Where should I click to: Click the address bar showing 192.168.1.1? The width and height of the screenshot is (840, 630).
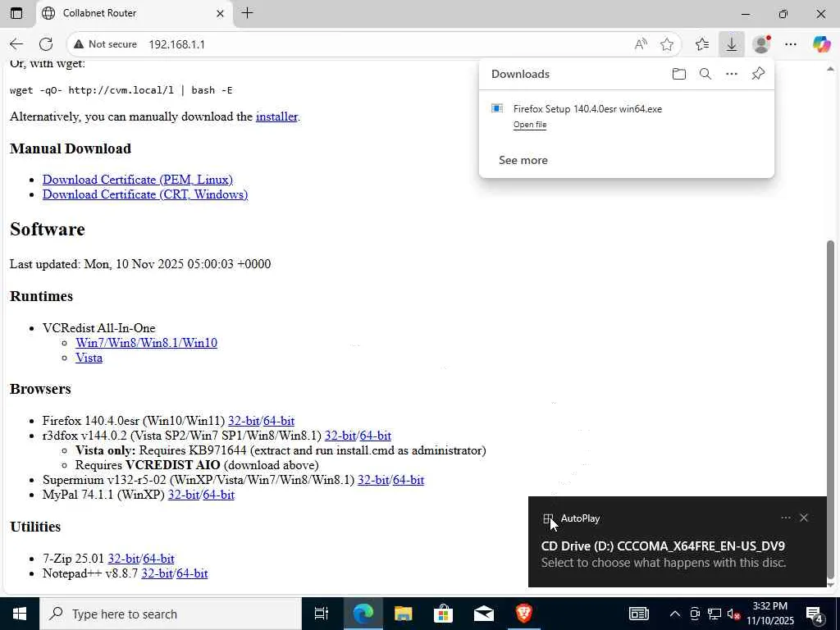[x=177, y=44]
